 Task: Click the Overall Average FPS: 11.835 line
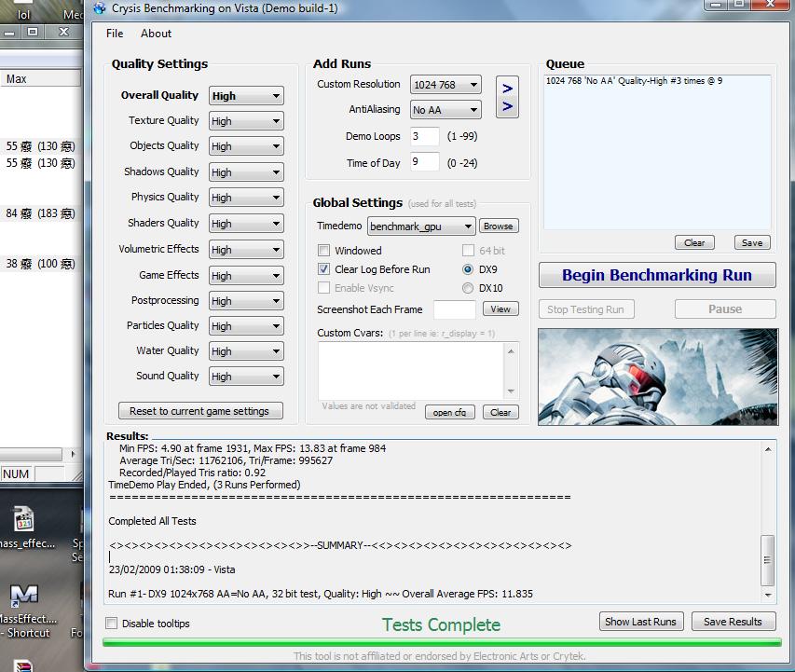point(321,594)
